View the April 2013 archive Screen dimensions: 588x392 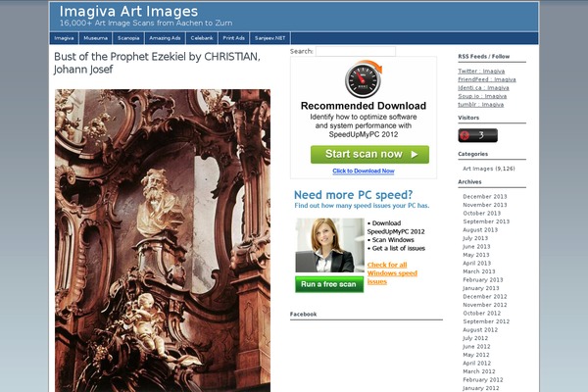pos(476,263)
